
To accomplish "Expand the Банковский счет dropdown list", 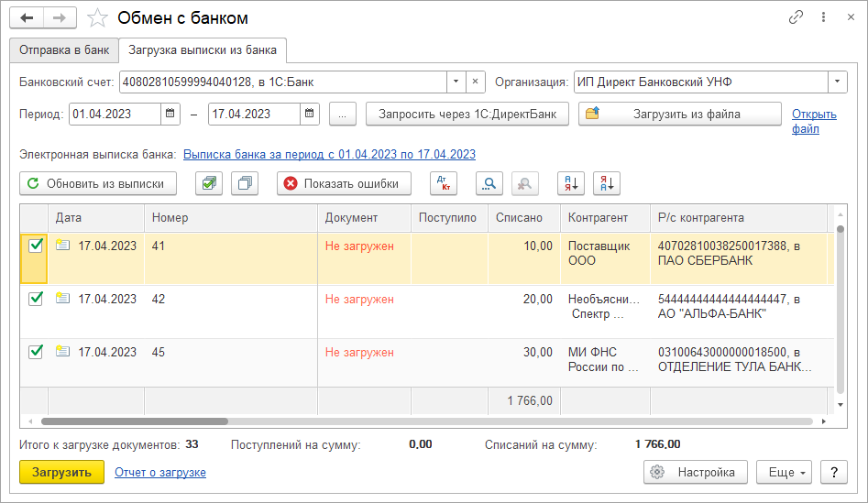I will click(456, 82).
